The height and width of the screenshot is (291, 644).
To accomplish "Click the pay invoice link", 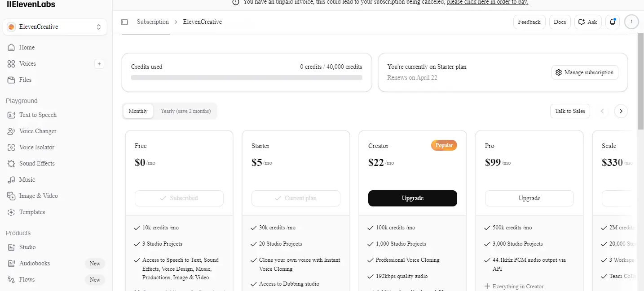I will click(487, 2).
